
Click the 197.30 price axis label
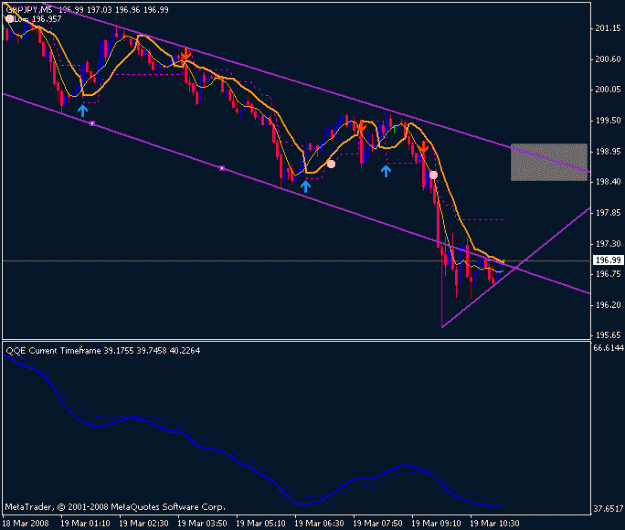[x=608, y=243]
